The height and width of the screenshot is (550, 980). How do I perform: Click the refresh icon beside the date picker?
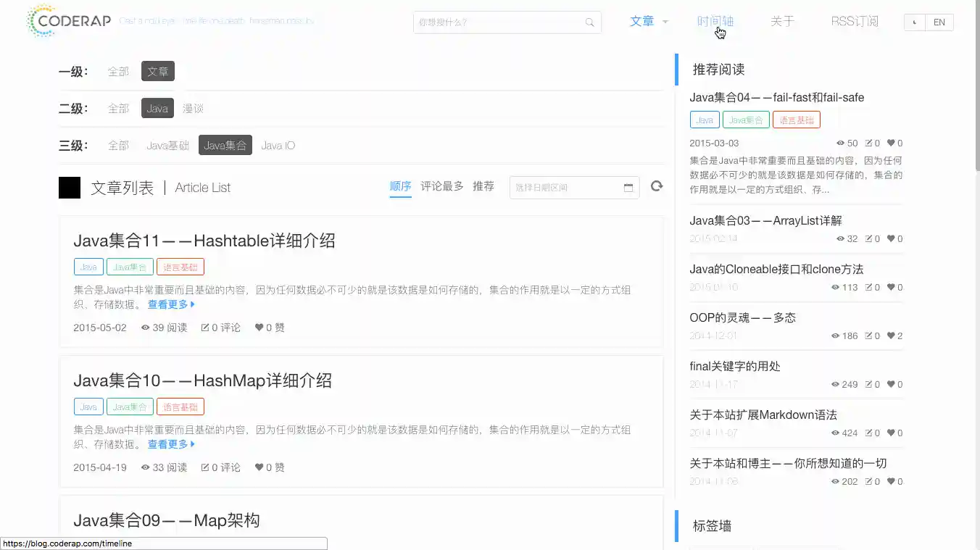point(657,186)
